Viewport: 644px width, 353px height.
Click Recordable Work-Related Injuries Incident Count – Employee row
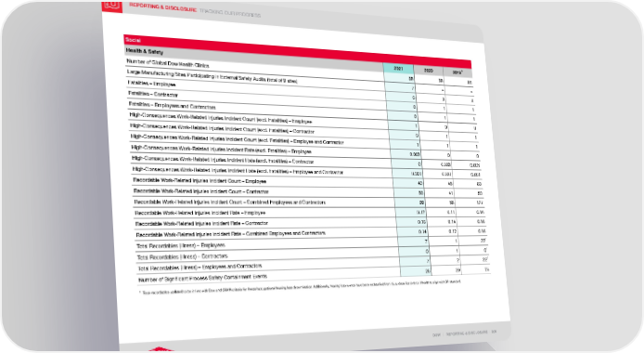200,181
